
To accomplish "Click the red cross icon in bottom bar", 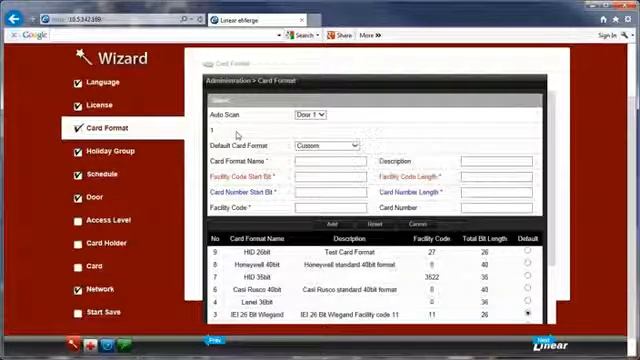I will (x=90, y=345).
